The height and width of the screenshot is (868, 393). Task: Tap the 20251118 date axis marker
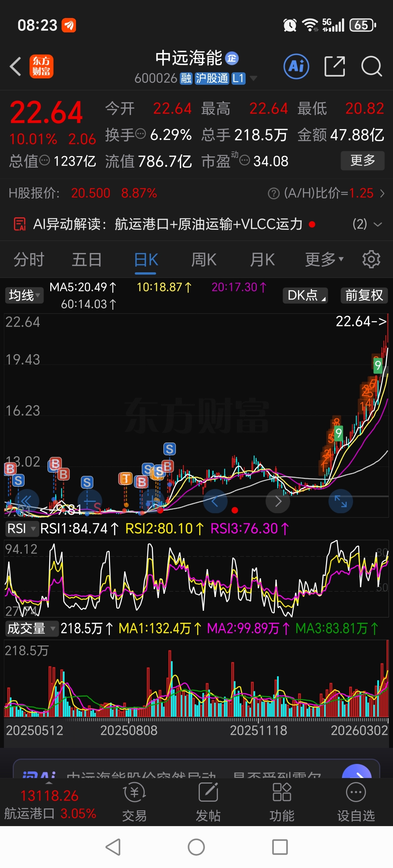point(258,730)
